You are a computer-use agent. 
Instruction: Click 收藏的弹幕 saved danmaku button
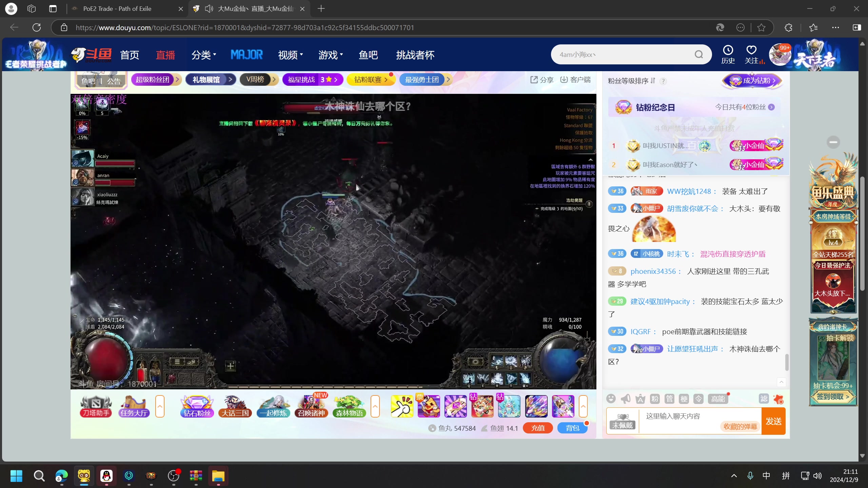click(x=740, y=427)
